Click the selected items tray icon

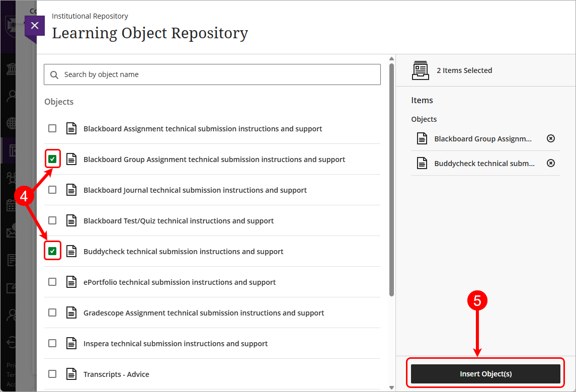pyautogui.click(x=420, y=70)
